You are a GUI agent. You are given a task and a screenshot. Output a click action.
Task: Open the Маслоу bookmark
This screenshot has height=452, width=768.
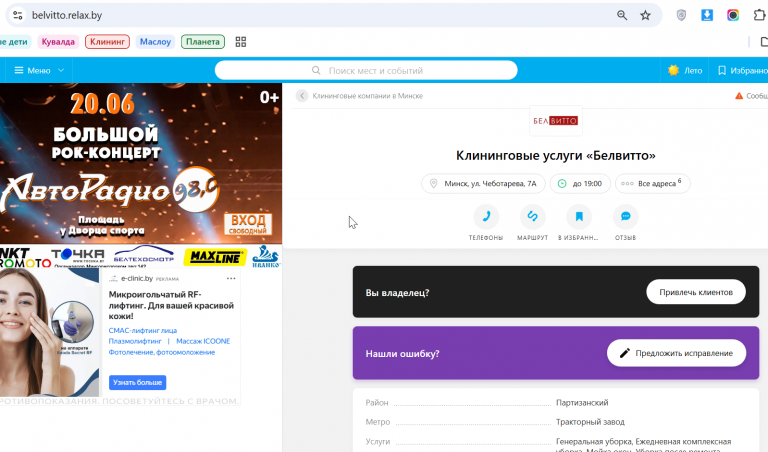[x=155, y=42]
